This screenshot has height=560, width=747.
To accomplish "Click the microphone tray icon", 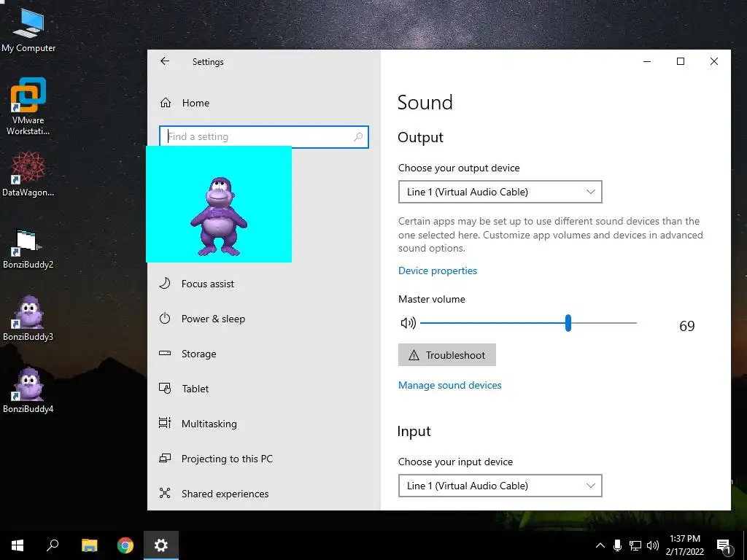I will 617,545.
